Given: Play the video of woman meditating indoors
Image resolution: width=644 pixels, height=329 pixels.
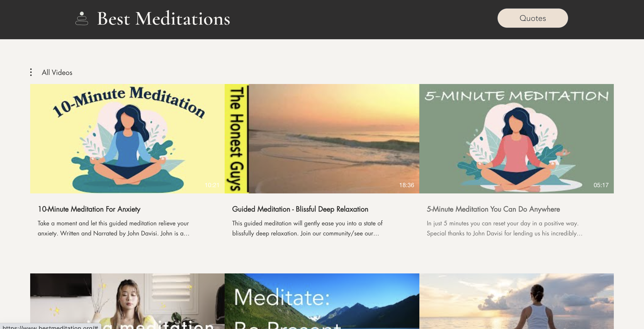Looking at the screenshot, I should tap(127, 301).
